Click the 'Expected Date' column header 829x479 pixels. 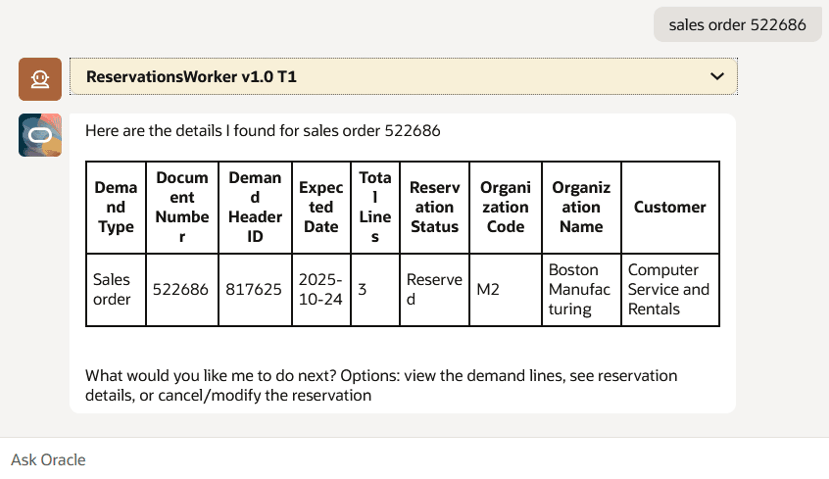321,207
